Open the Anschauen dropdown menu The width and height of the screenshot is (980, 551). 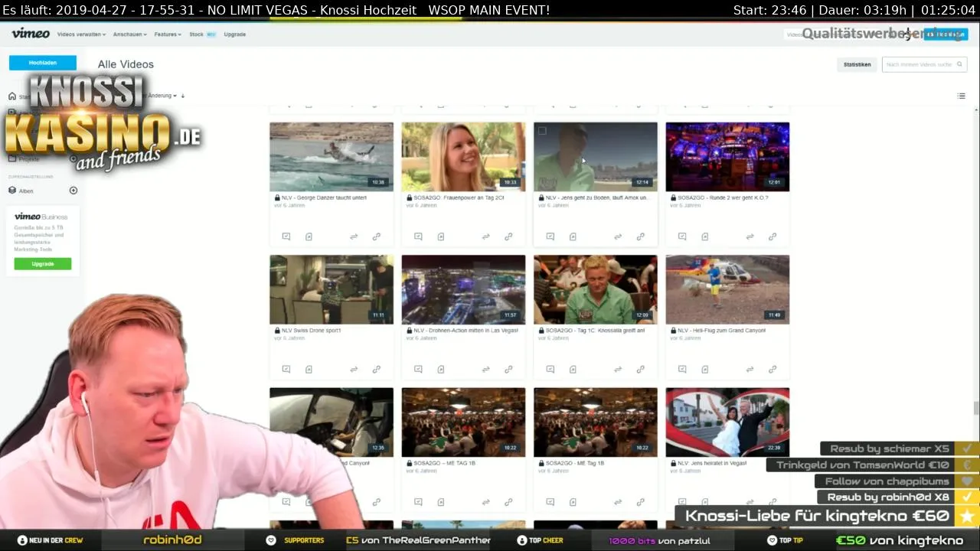(x=130, y=34)
